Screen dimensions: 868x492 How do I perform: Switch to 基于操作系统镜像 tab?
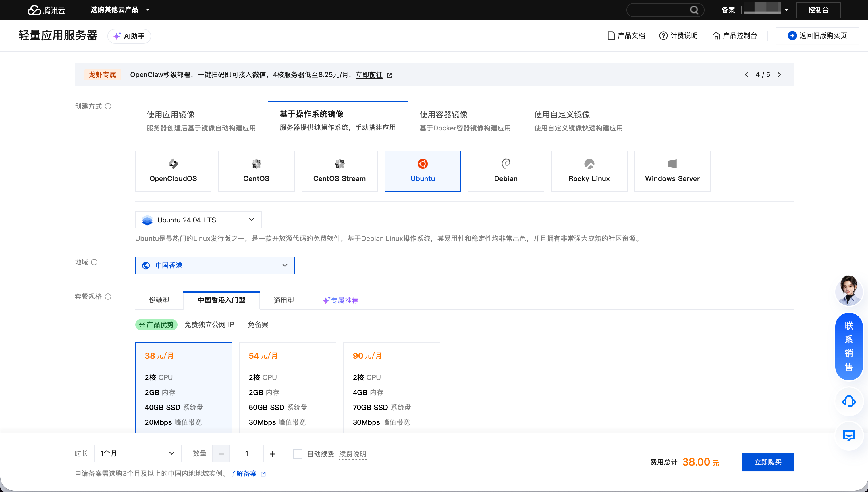pos(338,121)
